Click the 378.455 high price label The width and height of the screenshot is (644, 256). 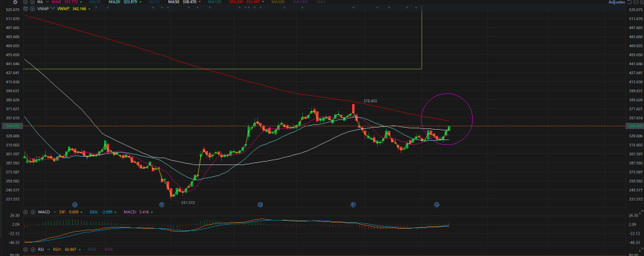370,101
